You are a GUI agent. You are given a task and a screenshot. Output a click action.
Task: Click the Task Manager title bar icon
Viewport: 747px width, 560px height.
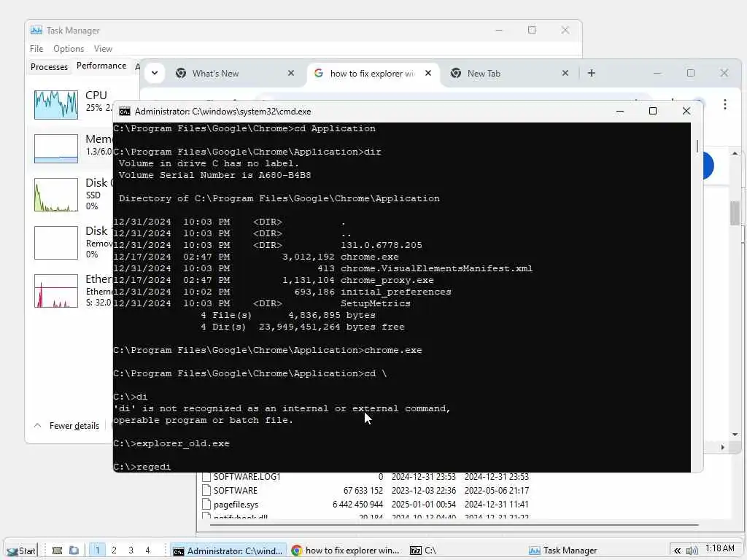point(36,30)
